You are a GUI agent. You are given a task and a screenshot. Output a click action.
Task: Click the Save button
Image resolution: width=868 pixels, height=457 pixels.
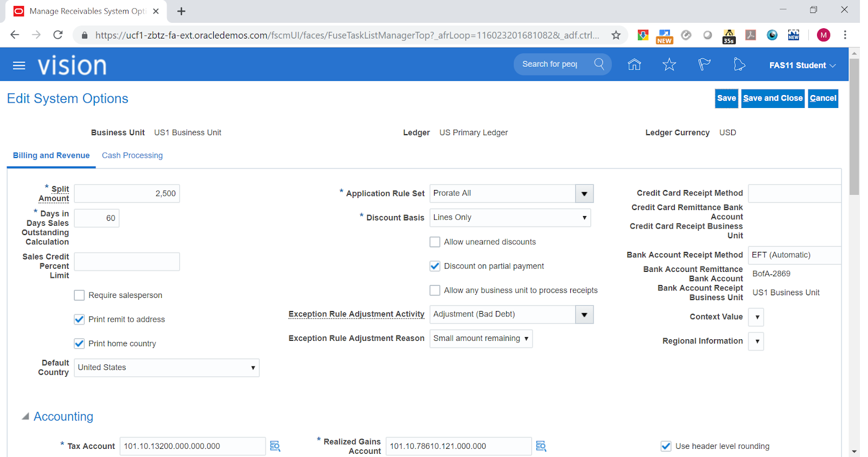click(x=726, y=98)
